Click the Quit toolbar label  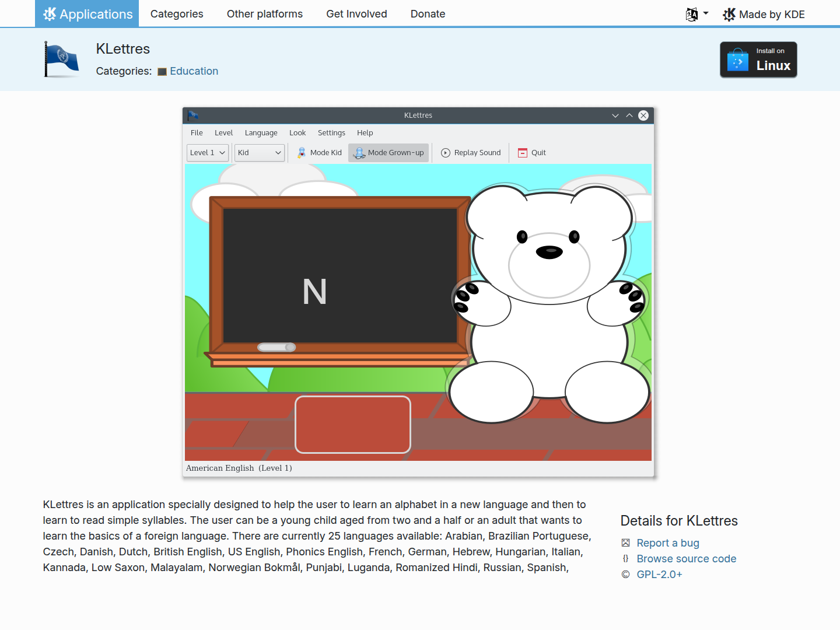(538, 153)
